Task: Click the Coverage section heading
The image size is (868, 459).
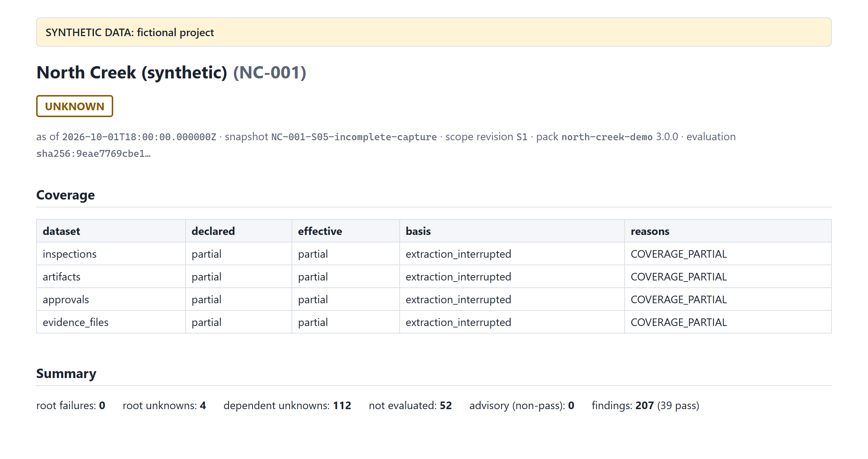Action: click(x=65, y=195)
